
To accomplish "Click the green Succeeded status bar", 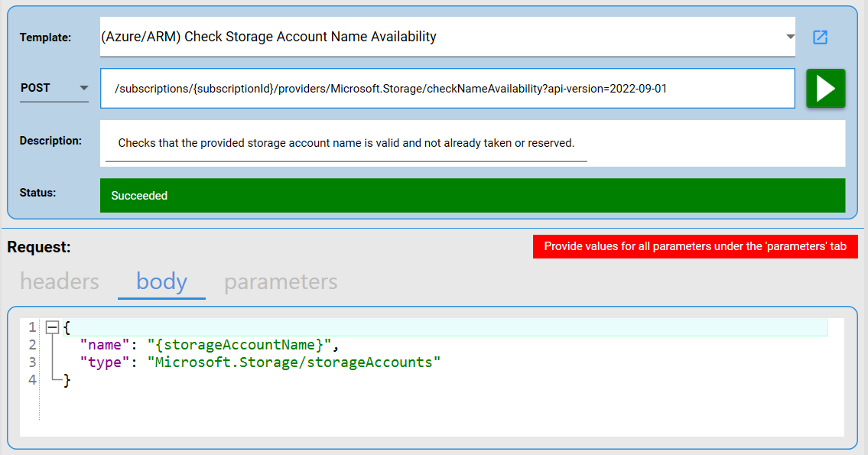I will click(x=472, y=196).
